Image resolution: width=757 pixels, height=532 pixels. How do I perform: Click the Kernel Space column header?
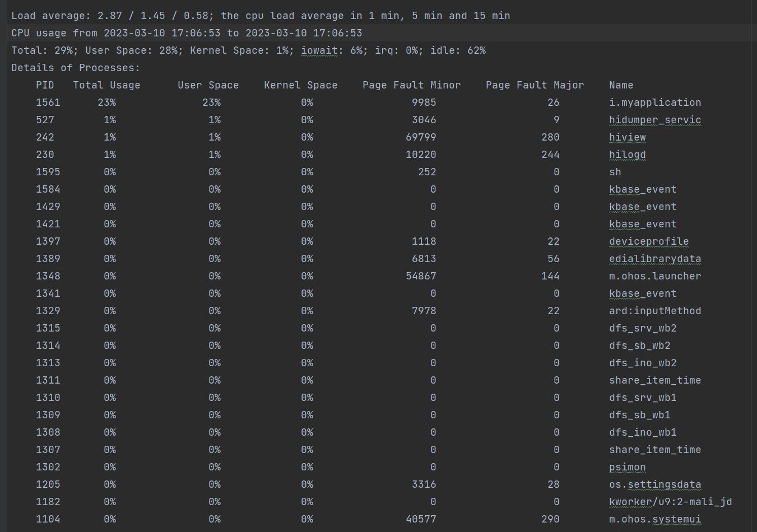coord(300,85)
